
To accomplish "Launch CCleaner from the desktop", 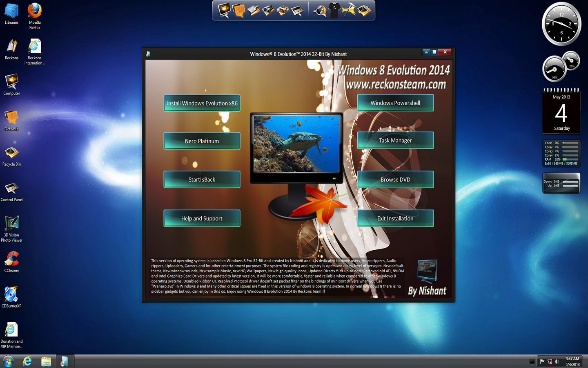I will 11,262.
